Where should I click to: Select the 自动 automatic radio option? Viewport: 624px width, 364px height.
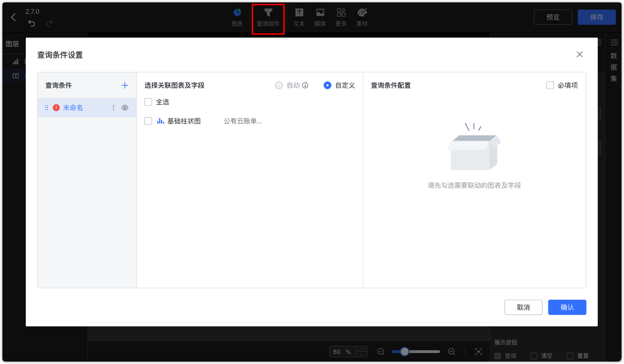[279, 85]
